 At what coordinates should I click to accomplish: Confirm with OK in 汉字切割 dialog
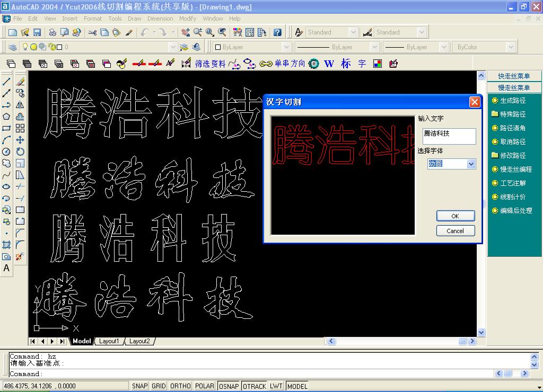[x=456, y=216]
